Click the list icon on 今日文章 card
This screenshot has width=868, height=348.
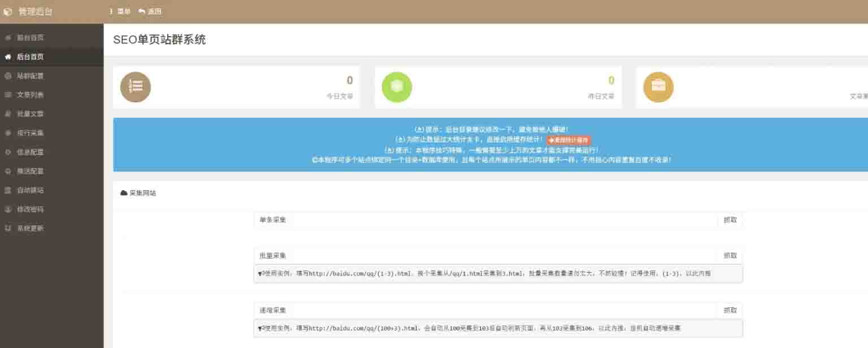(x=136, y=87)
